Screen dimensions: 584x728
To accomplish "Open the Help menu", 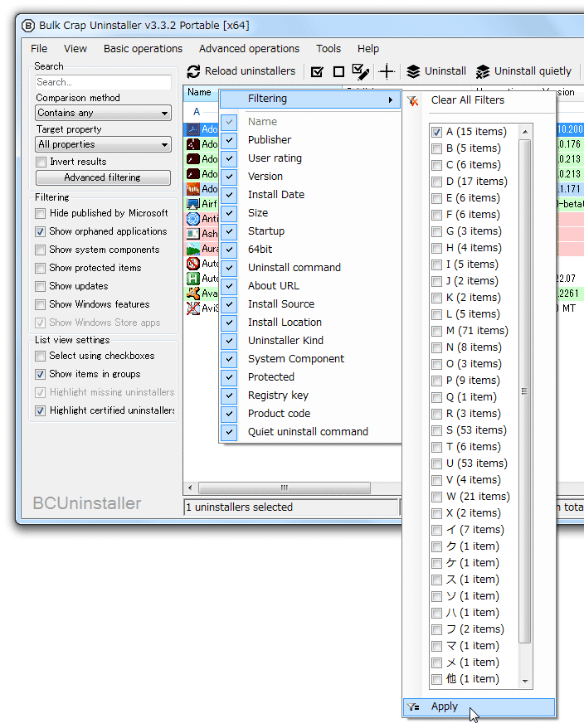I will tap(368, 49).
